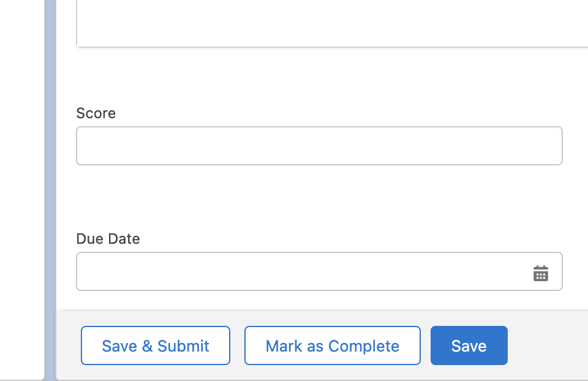Show the date picker via the calendar icon
588x381 pixels.
540,273
